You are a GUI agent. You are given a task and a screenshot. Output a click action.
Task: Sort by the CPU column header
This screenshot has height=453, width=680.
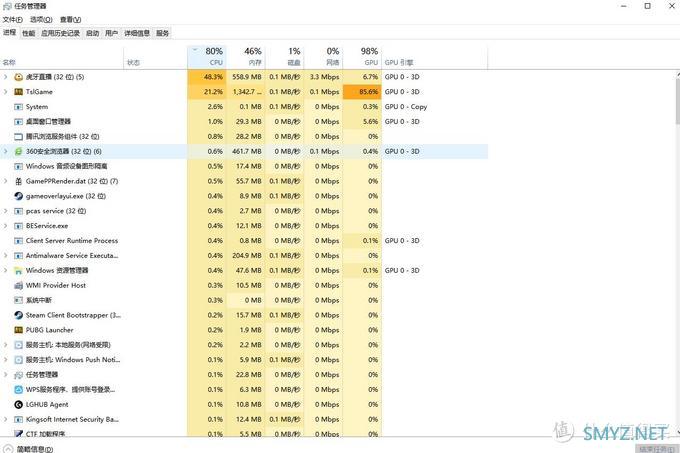click(207, 57)
